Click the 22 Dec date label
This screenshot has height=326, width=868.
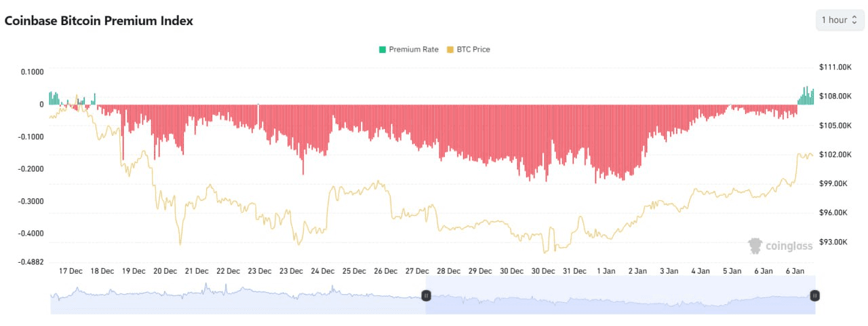(228, 271)
